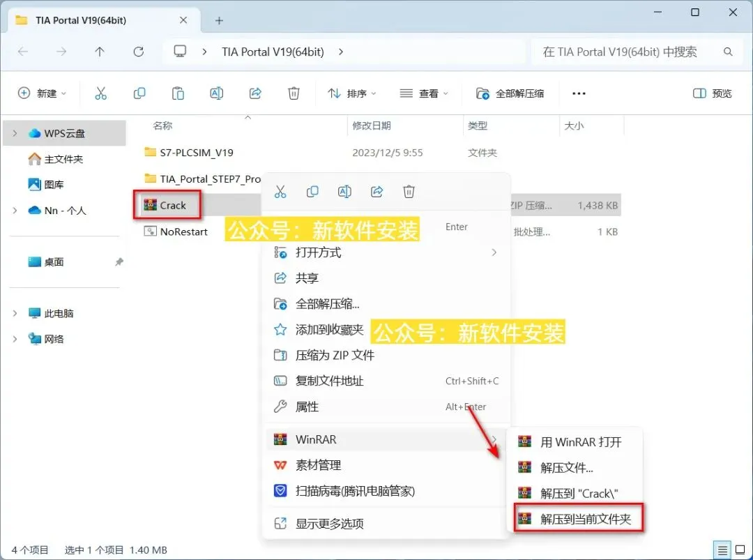Screen dimensions: 753x560
Task: Refresh the current folder
Action: coord(138,52)
